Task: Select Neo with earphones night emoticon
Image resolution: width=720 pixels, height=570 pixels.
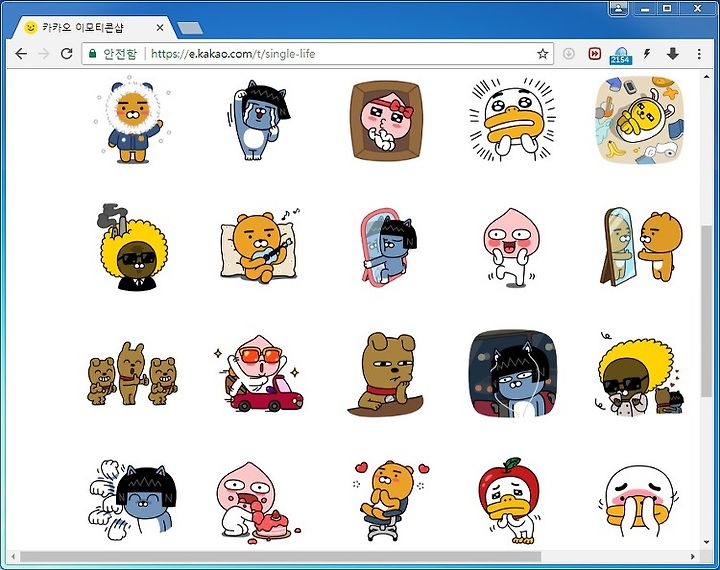Action: [512, 373]
